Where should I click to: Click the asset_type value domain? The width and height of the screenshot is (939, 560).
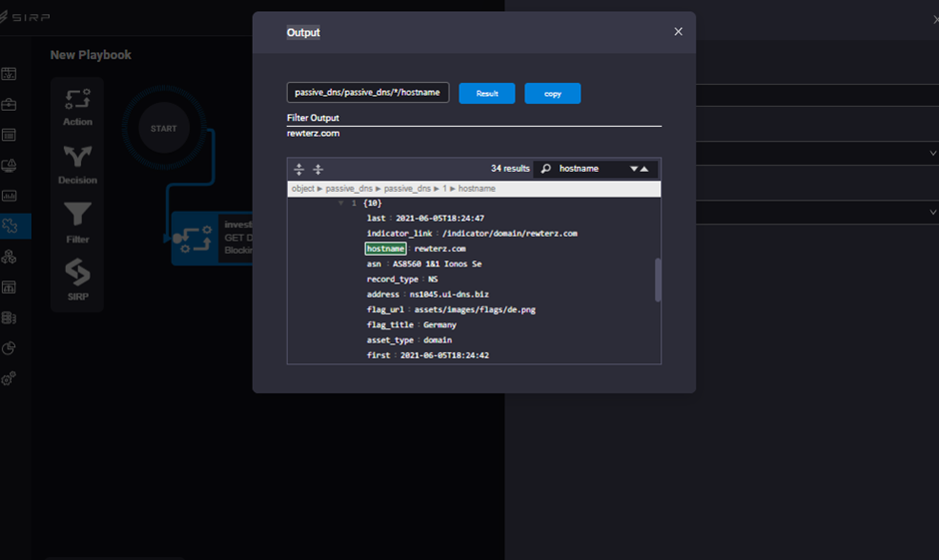(438, 340)
